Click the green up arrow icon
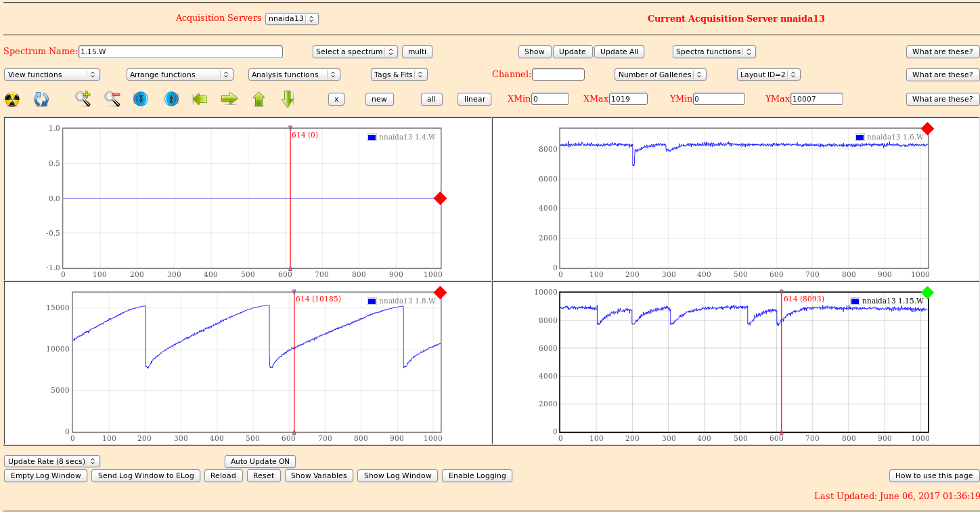980x512 pixels. (259, 99)
